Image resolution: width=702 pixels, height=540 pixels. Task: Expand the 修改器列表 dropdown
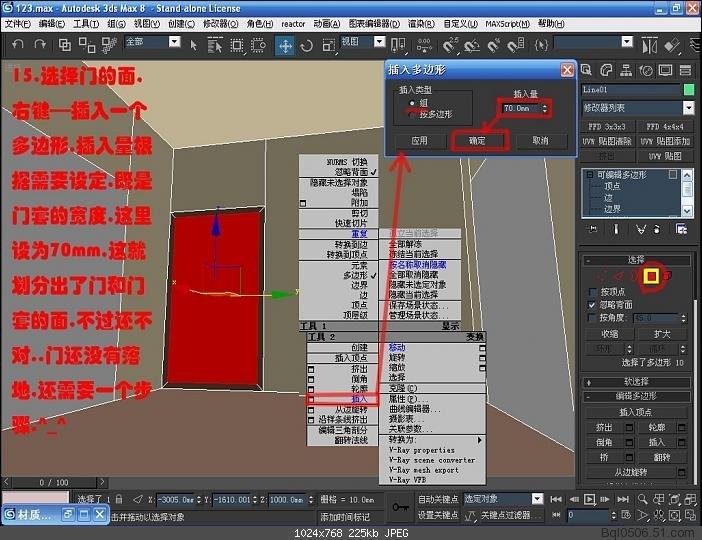[x=688, y=108]
